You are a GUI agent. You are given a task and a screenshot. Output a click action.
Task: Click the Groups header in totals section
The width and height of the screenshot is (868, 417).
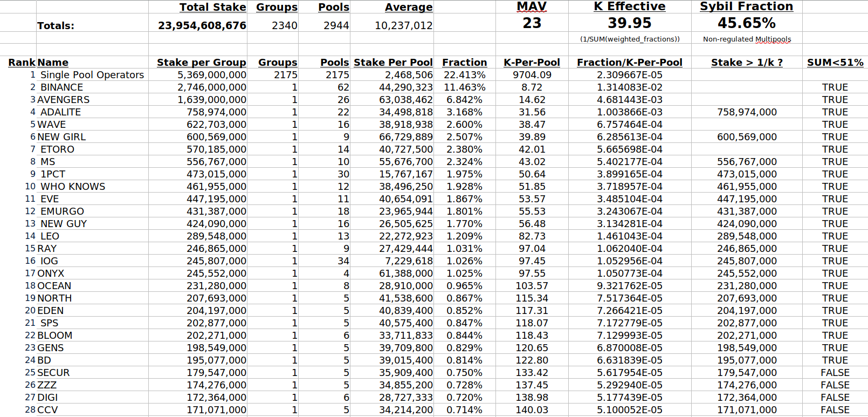tap(277, 7)
